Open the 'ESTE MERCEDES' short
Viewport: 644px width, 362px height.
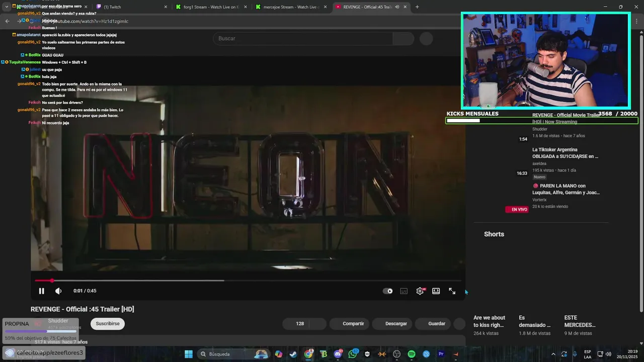[x=580, y=321]
